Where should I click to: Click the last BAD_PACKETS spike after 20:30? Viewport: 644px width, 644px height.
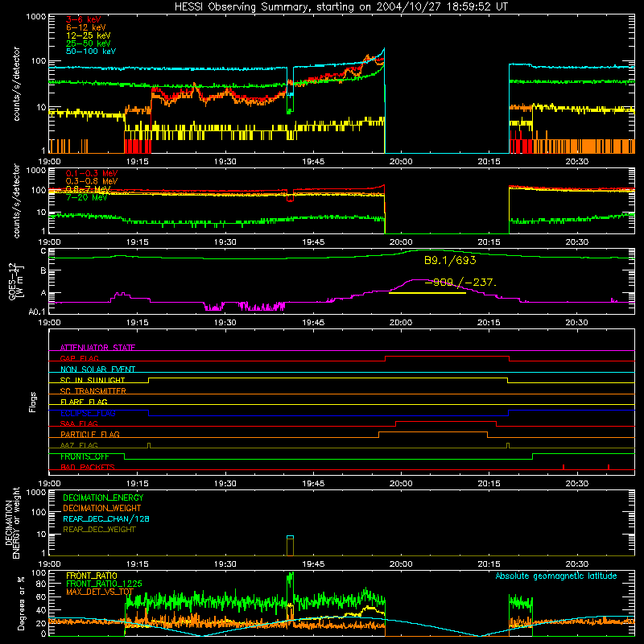click(x=609, y=467)
